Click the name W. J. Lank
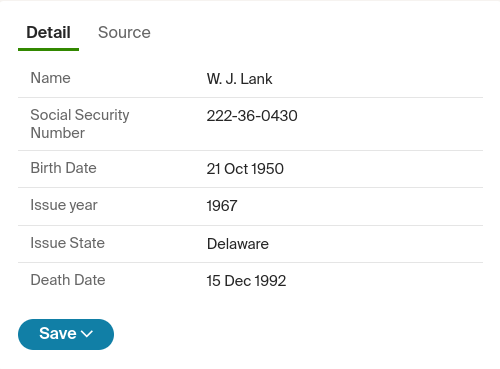This screenshot has width=500, height=369. pos(239,79)
